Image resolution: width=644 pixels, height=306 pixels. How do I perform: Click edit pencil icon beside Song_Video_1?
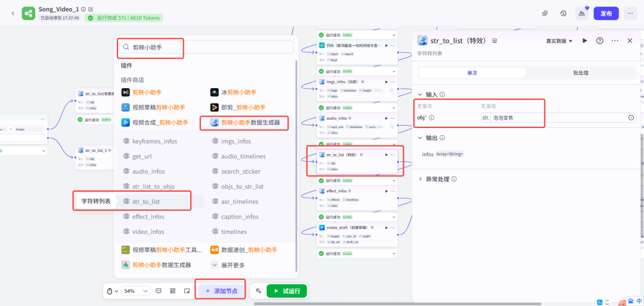(x=91, y=9)
